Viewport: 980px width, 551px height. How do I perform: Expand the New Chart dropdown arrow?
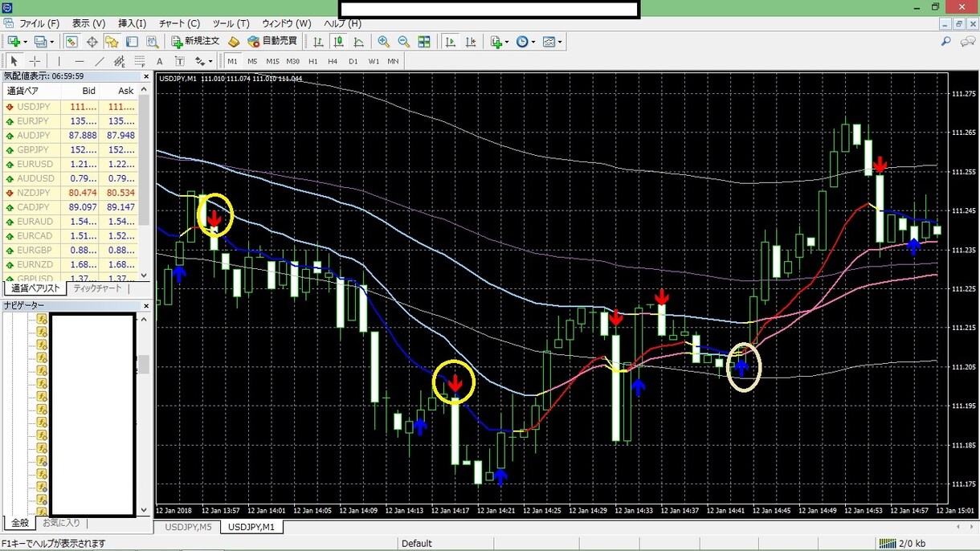click(26, 42)
